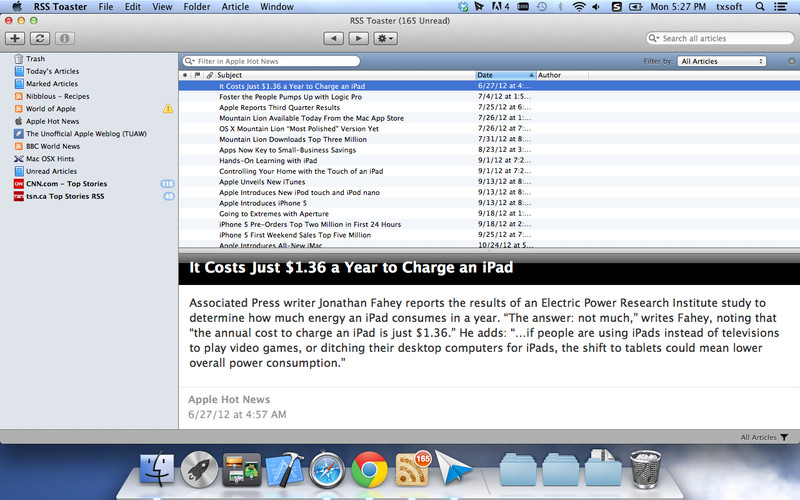Click the add subscription plus button

coord(15,38)
